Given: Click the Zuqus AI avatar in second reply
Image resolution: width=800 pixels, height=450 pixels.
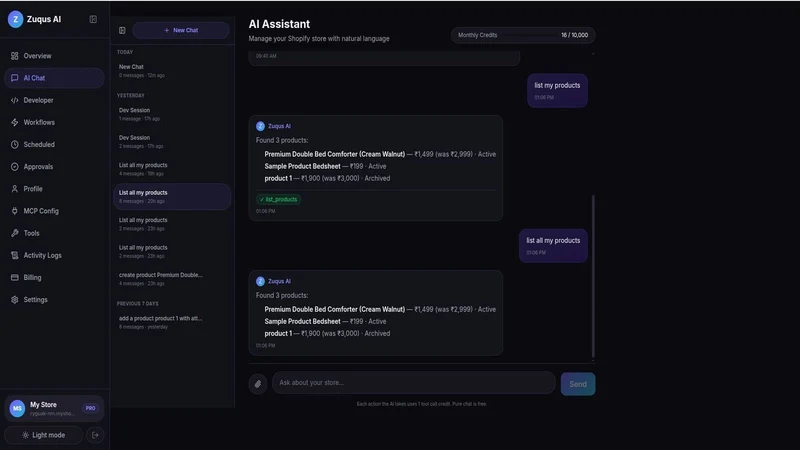Looking at the screenshot, I should point(260,281).
